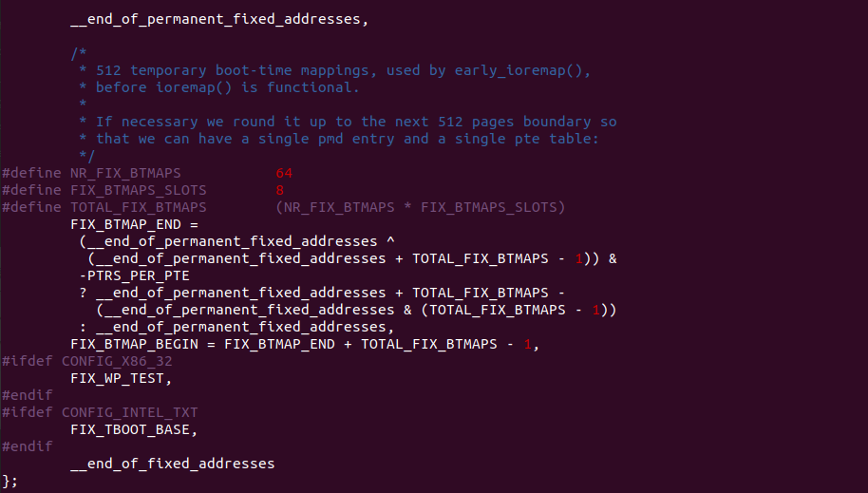The image size is (868, 493).
Task: Click the comment closing */ marker
Action: tap(87, 156)
